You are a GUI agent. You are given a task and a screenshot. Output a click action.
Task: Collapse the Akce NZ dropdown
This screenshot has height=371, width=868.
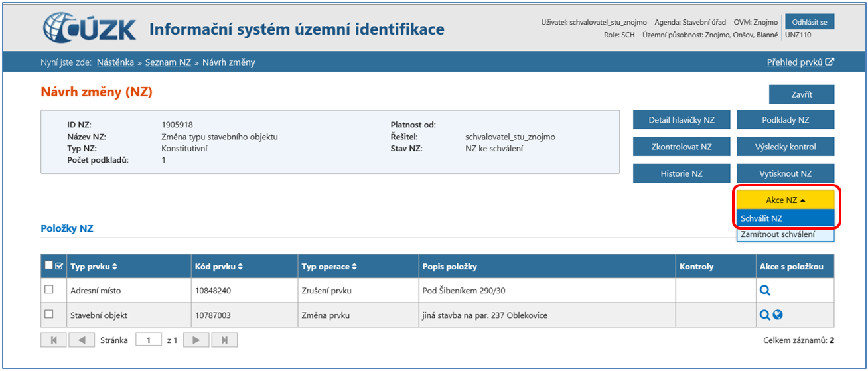tap(785, 200)
